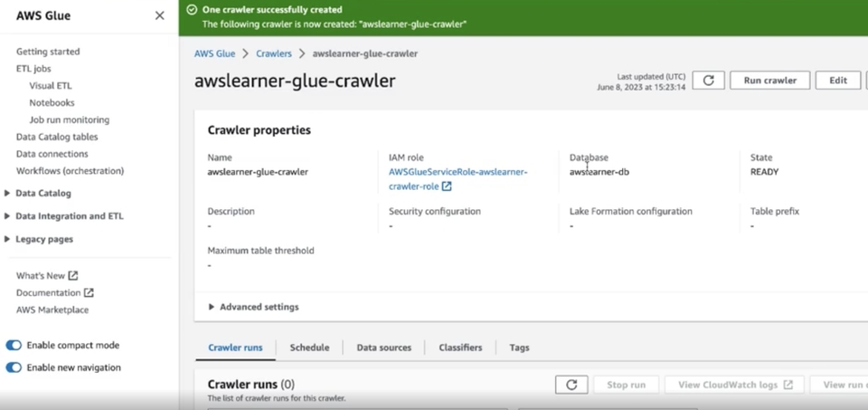Viewport: 868px width, 410px height.
Task: Open AWS Marketplace link
Action: [52, 310]
